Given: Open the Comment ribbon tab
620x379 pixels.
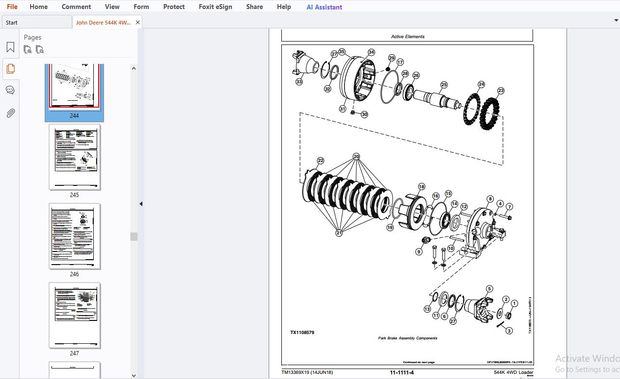Looking at the screenshot, I should coord(76,7).
